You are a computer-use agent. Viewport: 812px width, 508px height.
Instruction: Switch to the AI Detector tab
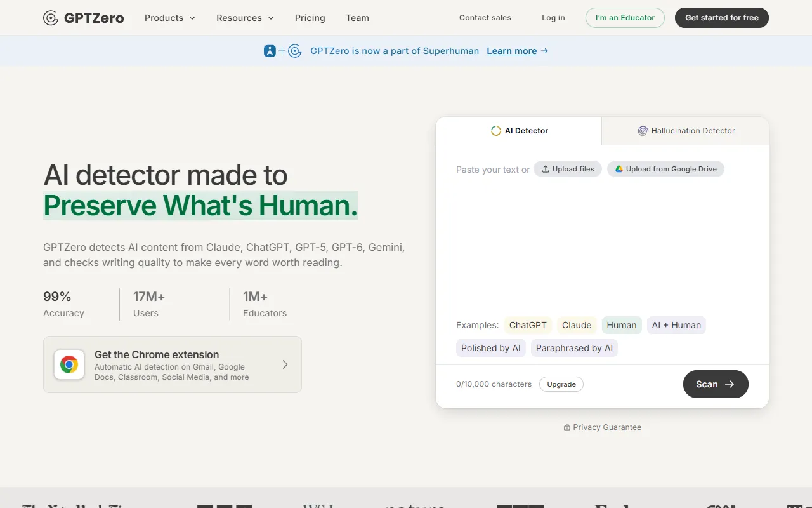click(x=519, y=131)
